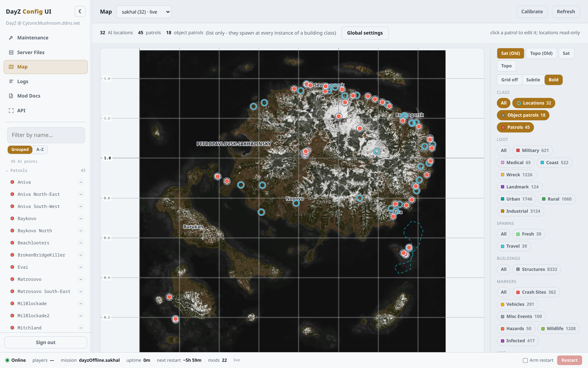Image resolution: width=588 pixels, height=368 pixels.
Task: Toggle Military 621 loot filter
Action: tap(532, 150)
